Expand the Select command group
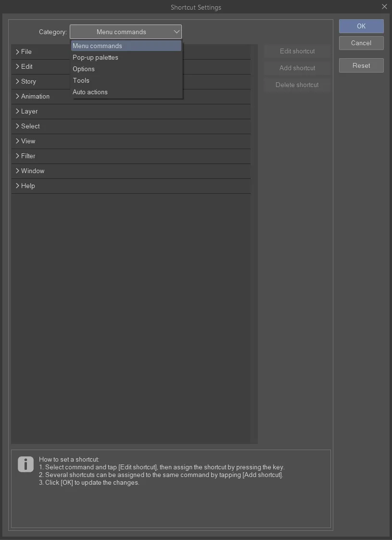This screenshot has width=392, height=540. click(18, 126)
